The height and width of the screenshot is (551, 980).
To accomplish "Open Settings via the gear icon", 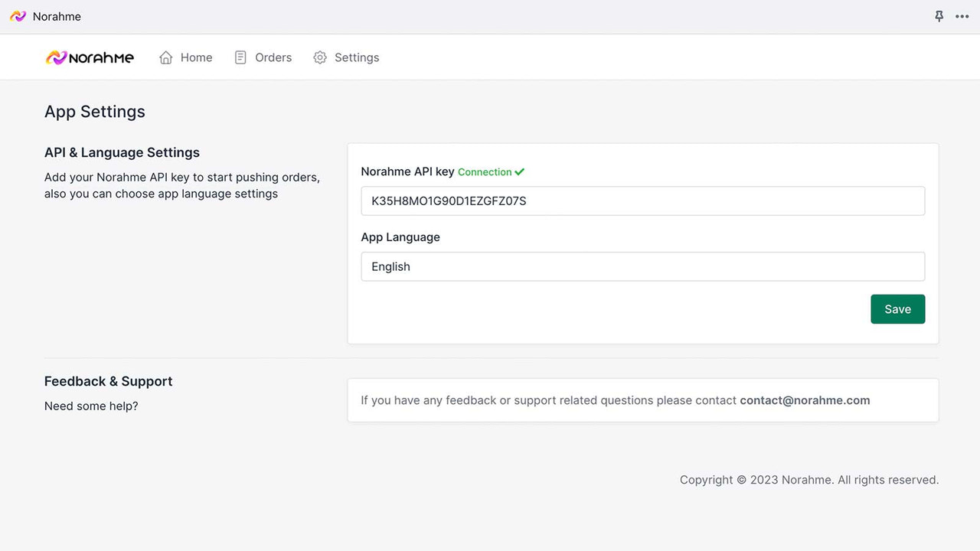I will tap(320, 57).
